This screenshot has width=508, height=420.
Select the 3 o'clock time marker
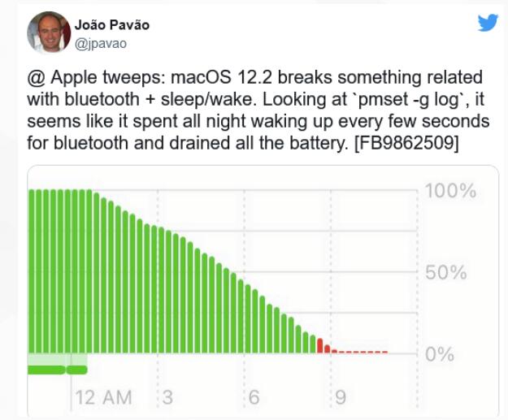[167, 397]
